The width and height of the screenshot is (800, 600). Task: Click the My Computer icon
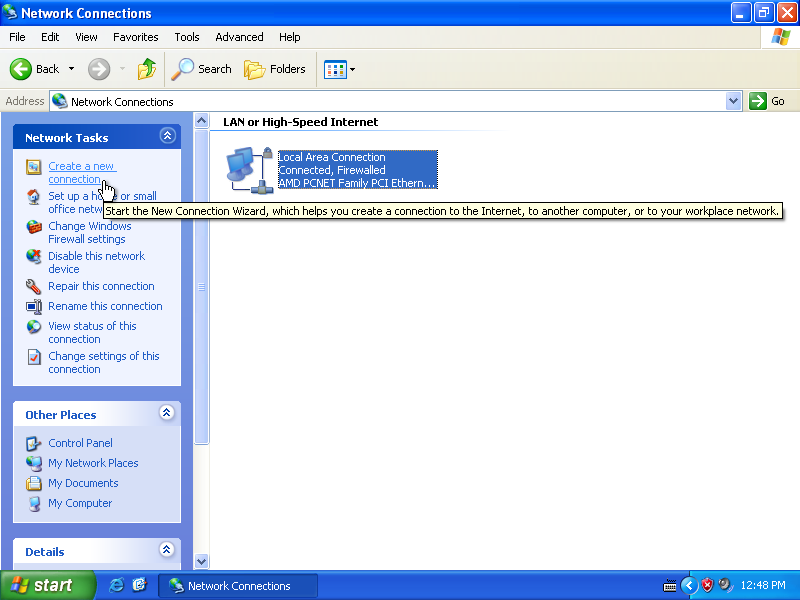(x=34, y=504)
